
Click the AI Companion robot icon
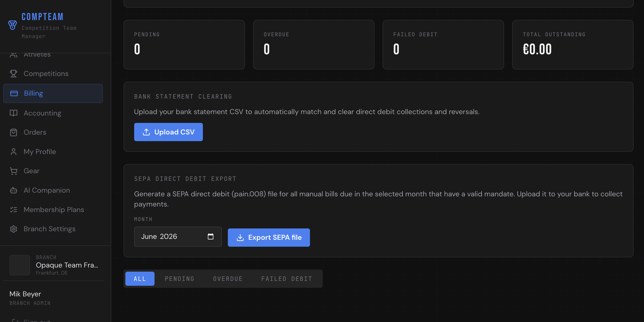pos(13,190)
